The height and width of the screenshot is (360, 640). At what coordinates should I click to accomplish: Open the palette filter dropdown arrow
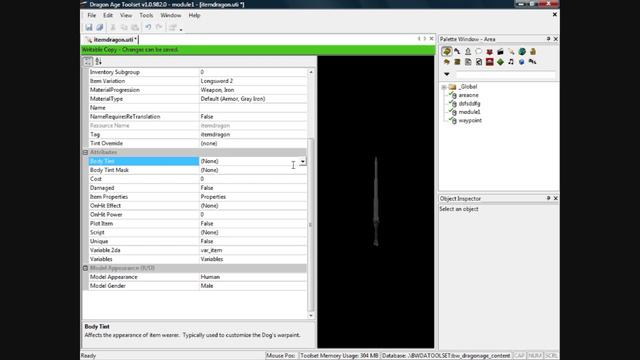point(447,74)
